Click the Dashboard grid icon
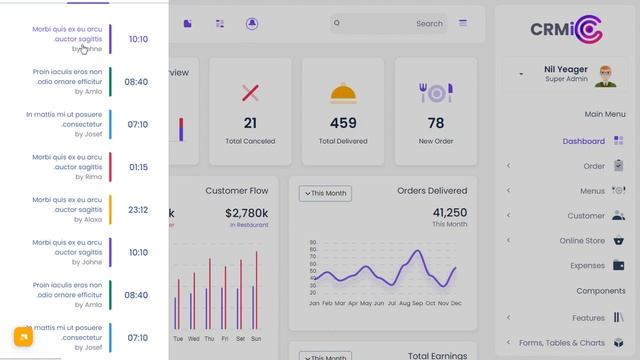Viewport: 640px width, 360px height. pos(618,141)
